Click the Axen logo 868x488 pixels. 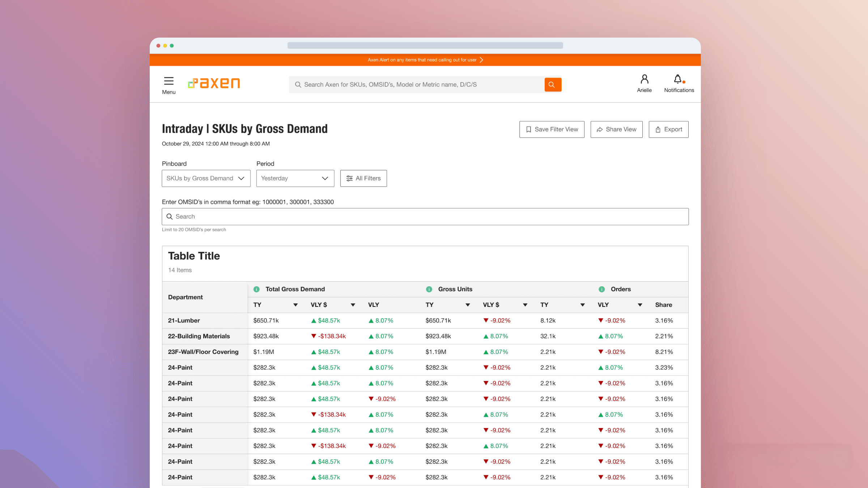[214, 84]
